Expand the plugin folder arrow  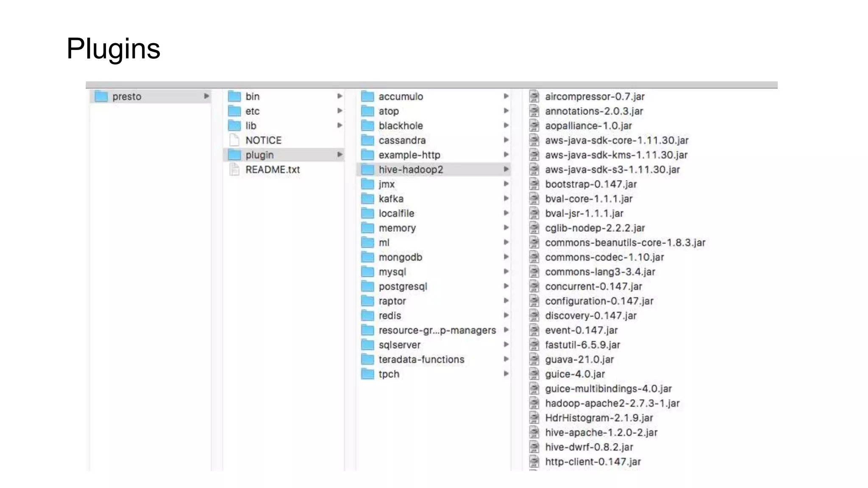(339, 155)
